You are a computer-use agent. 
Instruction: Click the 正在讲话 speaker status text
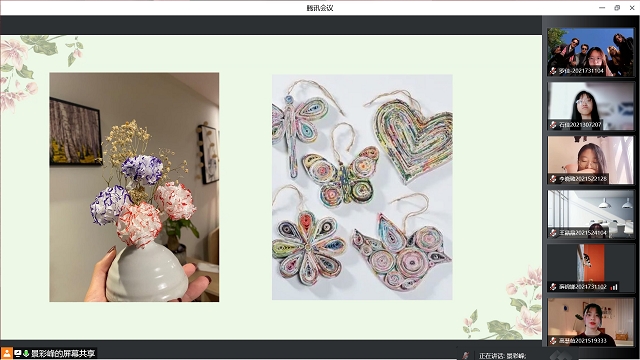502,356
